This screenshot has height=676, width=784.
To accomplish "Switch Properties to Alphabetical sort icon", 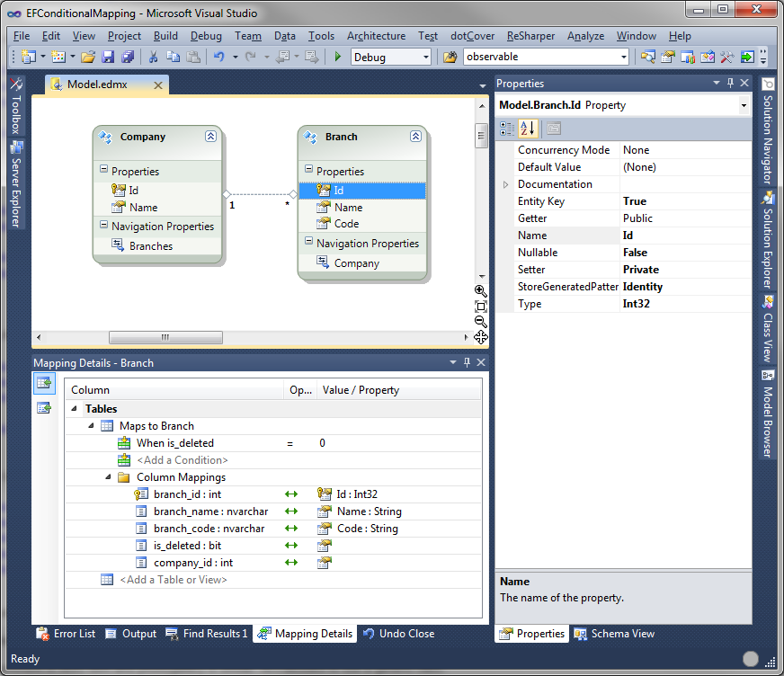I will pos(528,129).
